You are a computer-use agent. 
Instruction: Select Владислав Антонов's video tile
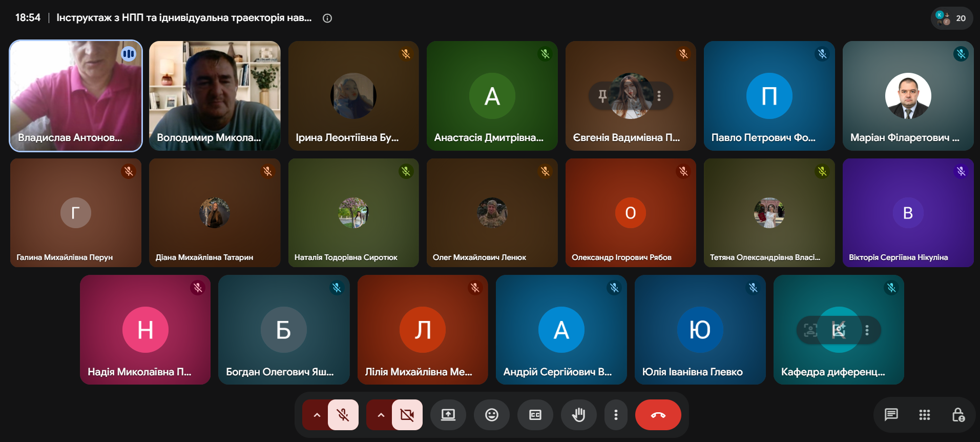pos(76,96)
